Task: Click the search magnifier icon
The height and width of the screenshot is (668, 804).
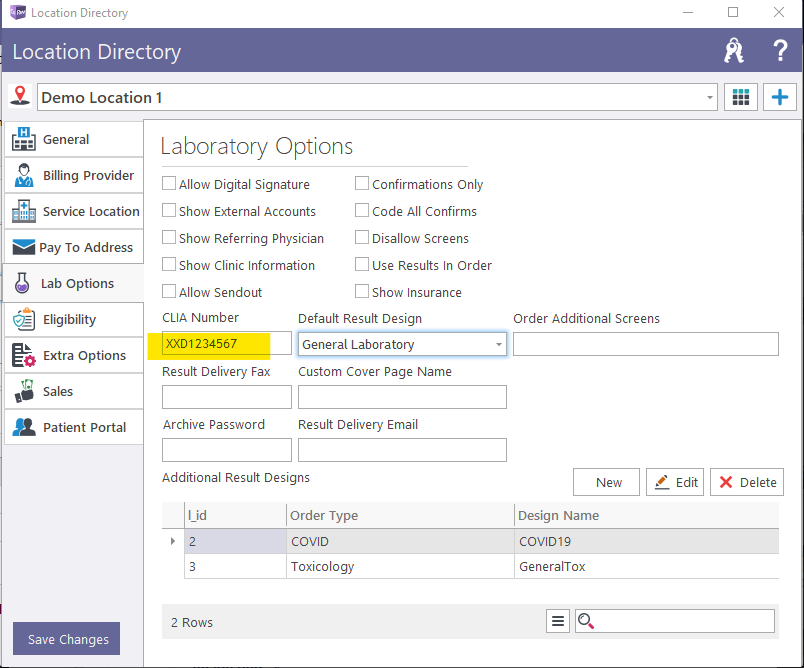Action: 587,621
